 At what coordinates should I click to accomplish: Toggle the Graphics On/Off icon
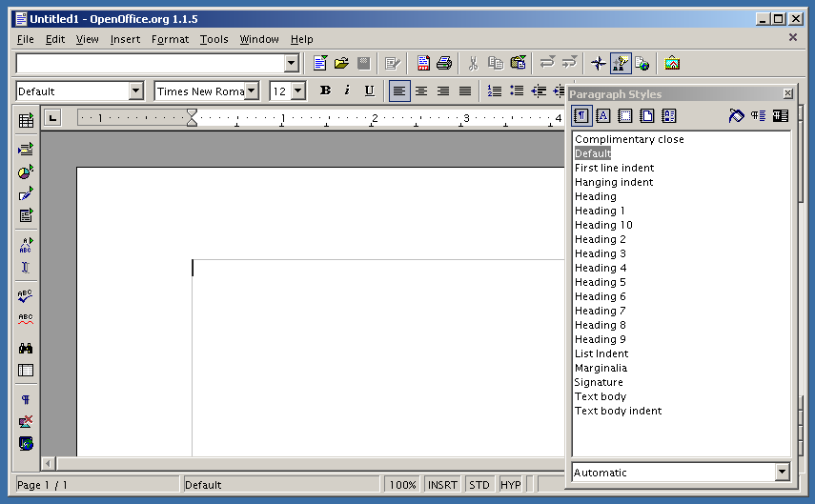click(26, 421)
